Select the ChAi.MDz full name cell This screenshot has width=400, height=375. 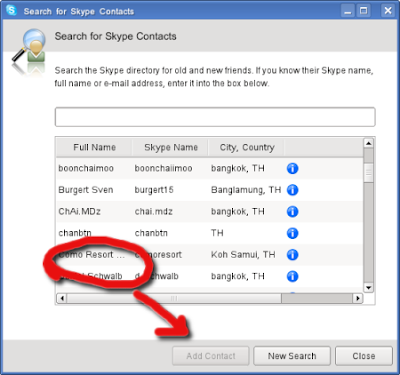click(79, 212)
